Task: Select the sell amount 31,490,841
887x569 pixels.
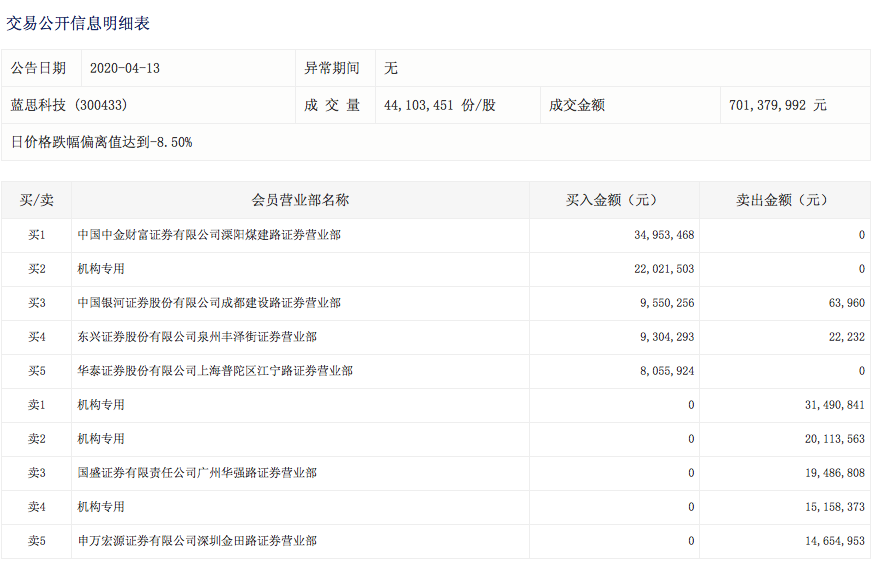Action: 834,405
